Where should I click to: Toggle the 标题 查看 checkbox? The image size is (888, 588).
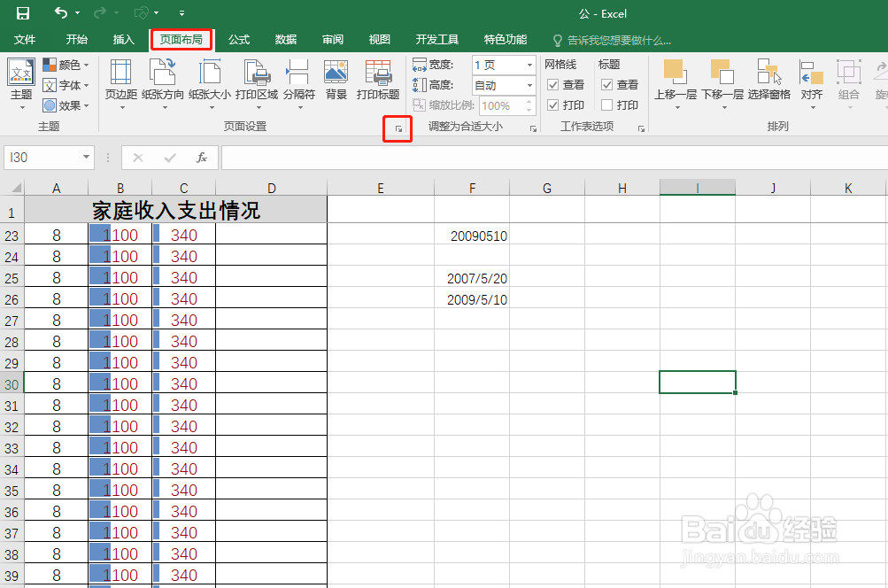(607, 85)
